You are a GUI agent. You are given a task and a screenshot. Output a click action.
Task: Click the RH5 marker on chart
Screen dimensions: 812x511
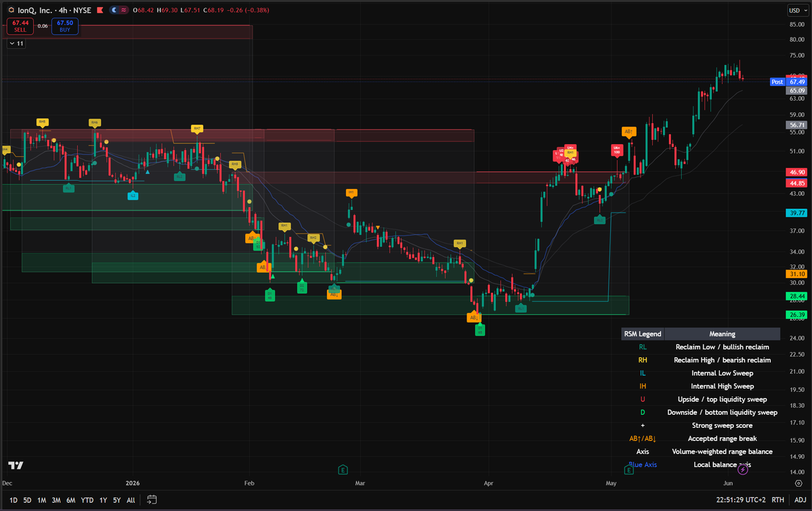pyautogui.click(x=43, y=123)
